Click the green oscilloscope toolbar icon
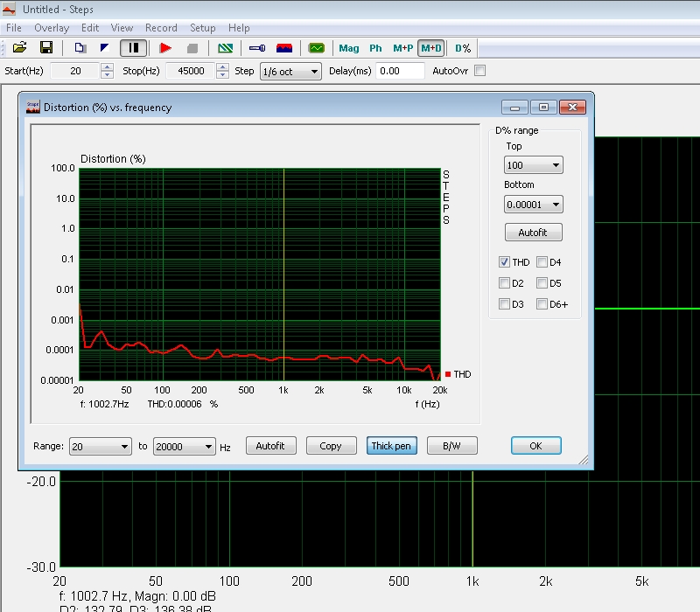The height and width of the screenshot is (612, 700). point(317,48)
